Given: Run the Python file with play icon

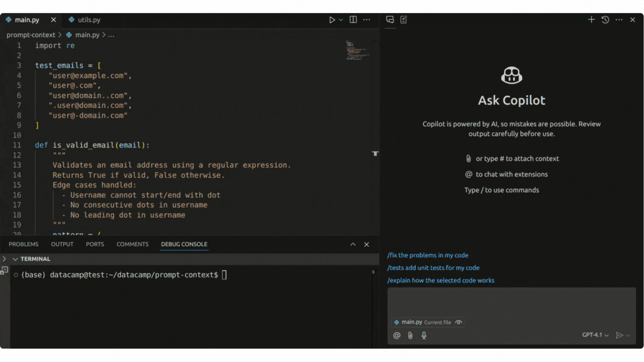Looking at the screenshot, I should click(x=332, y=20).
